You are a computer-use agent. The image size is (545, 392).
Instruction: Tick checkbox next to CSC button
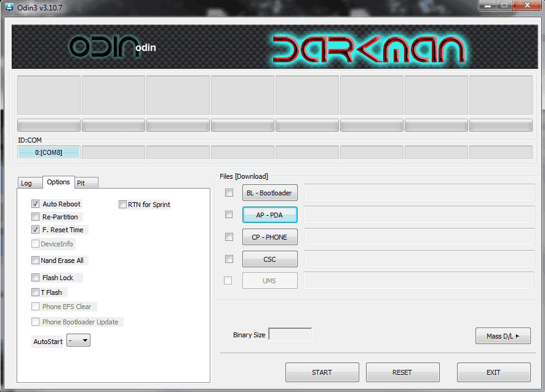(229, 259)
